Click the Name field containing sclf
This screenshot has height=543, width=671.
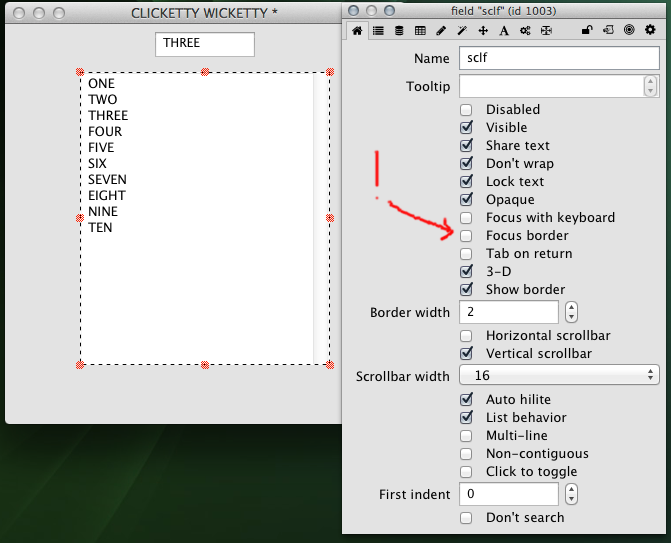click(559, 59)
